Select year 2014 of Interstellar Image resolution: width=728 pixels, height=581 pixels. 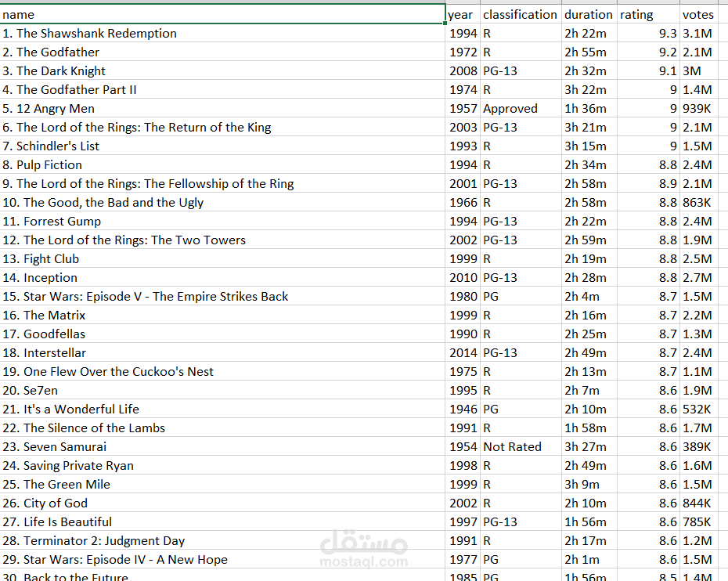(463, 353)
